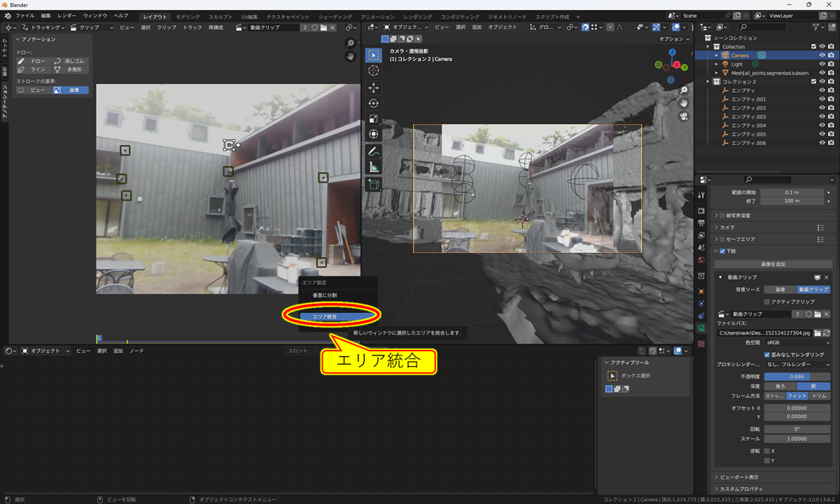Viewport: 840px width, 504px height.
Task: Toggle the コレクション 2 exclude checkbox
Action: tap(813, 82)
